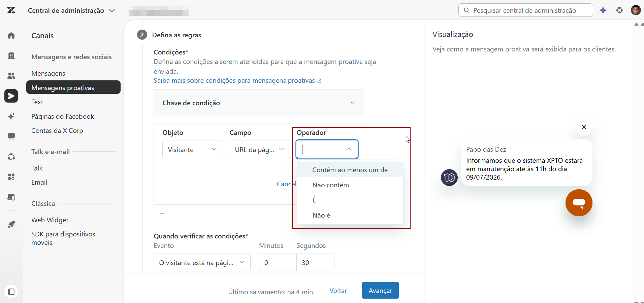Expand the Evento dropdown for condition checking
This screenshot has height=303, width=644.
[202, 262]
